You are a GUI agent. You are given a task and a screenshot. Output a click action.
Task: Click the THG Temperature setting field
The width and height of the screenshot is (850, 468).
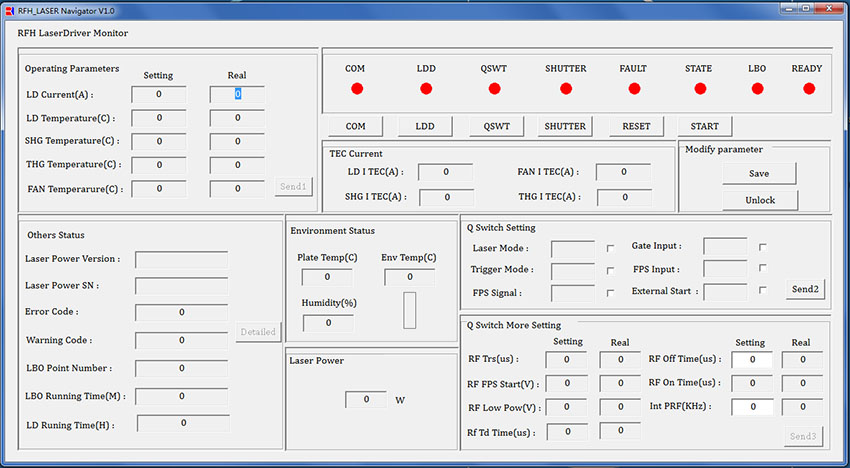(x=158, y=165)
